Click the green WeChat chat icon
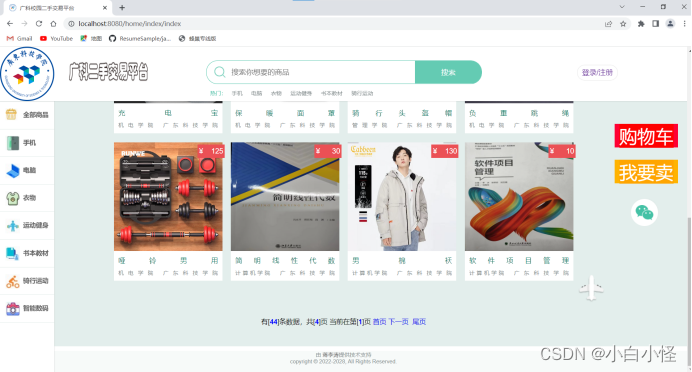The image size is (692, 372). tap(644, 213)
